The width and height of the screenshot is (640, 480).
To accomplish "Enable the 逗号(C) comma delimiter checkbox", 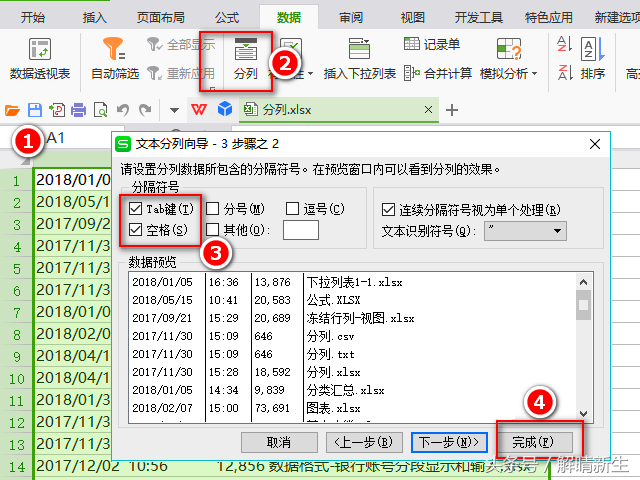I will coord(292,209).
